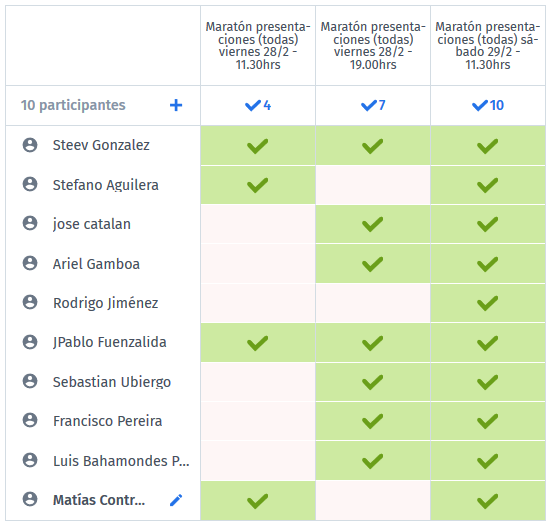Click Steev Gonzalez's avatar icon
The width and height of the screenshot is (555, 526).
tap(30, 145)
